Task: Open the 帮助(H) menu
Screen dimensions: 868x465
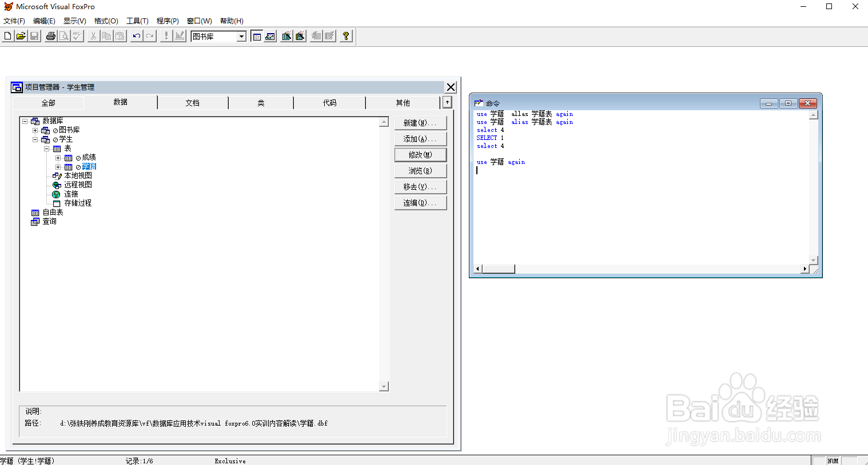Action: (232, 21)
